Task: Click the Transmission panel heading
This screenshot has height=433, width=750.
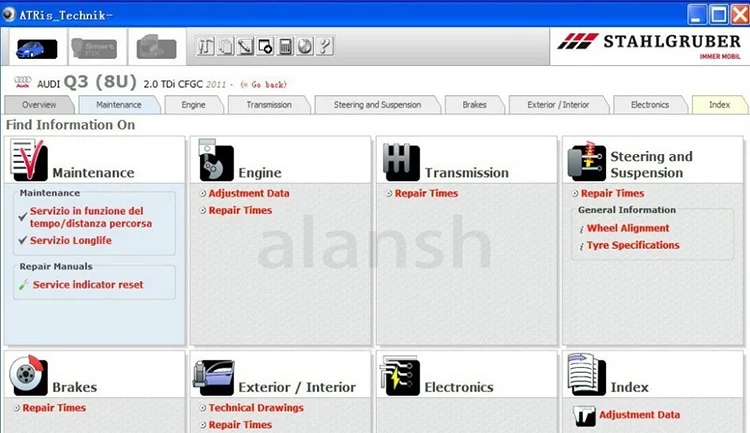Action: (467, 173)
